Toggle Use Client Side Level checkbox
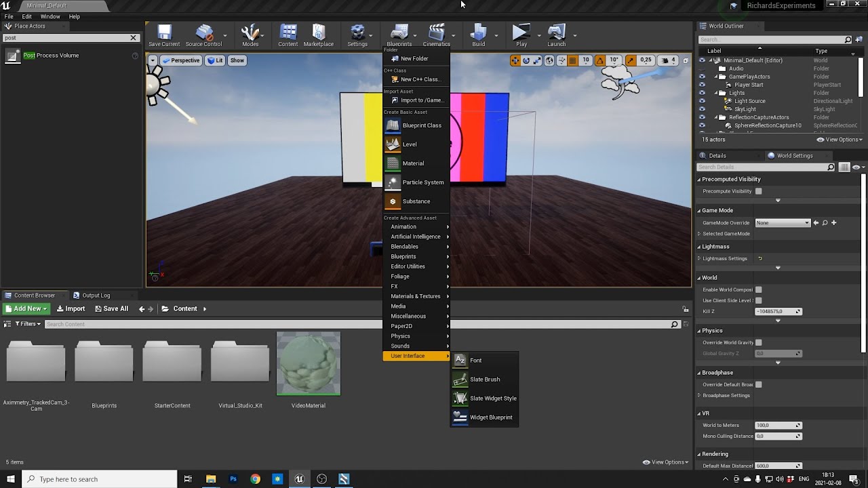The image size is (868, 488). tap(759, 300)
